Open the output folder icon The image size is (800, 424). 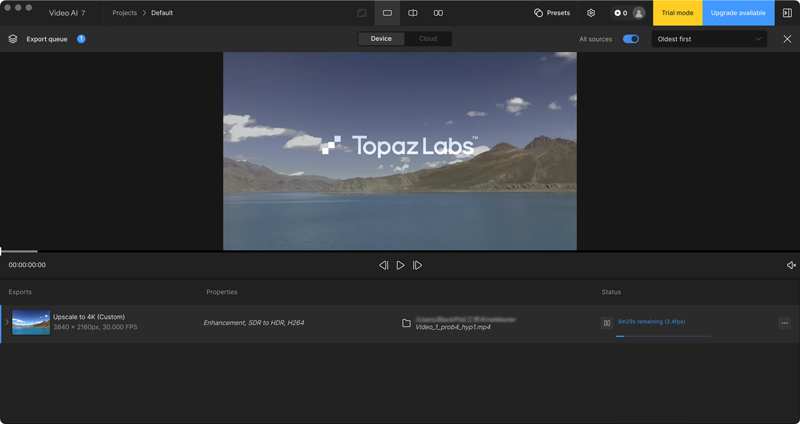(406, 323)
